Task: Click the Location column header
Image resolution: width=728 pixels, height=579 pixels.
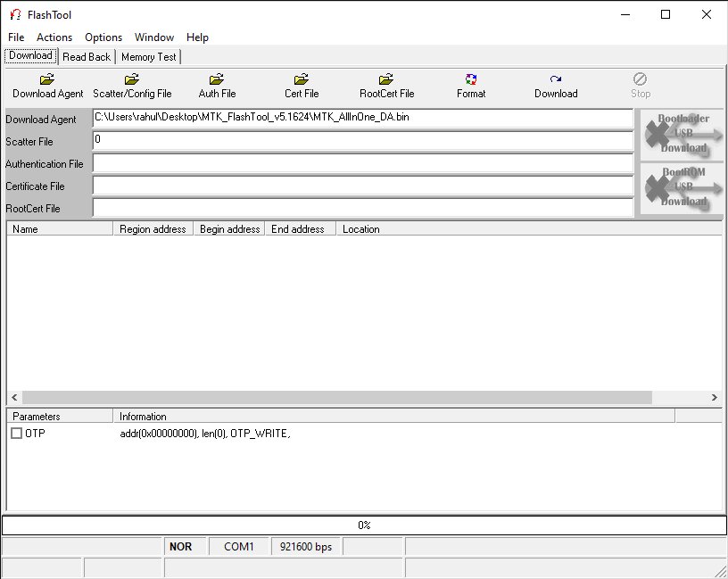Action: point(529,229)
